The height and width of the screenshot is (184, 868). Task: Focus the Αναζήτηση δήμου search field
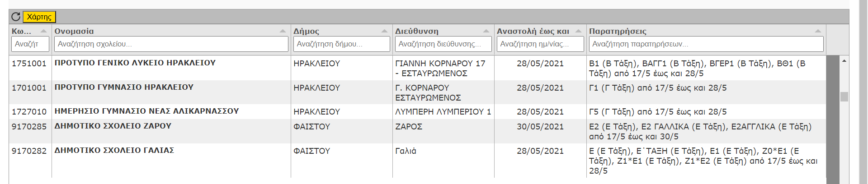coord(342,44)
